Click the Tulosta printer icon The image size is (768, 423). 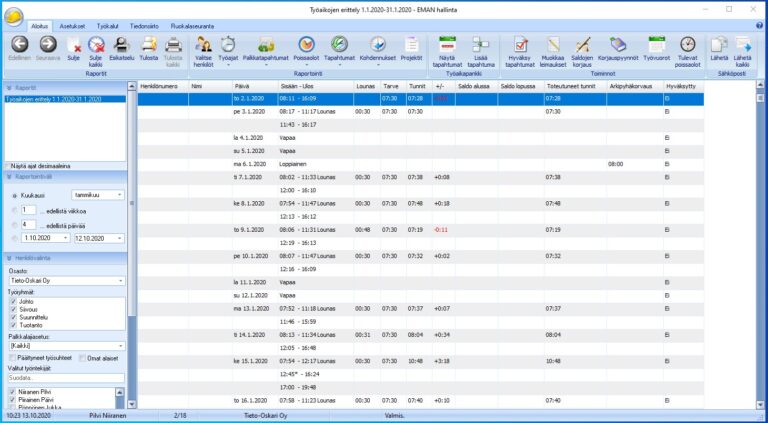click(x=148, y=47)
